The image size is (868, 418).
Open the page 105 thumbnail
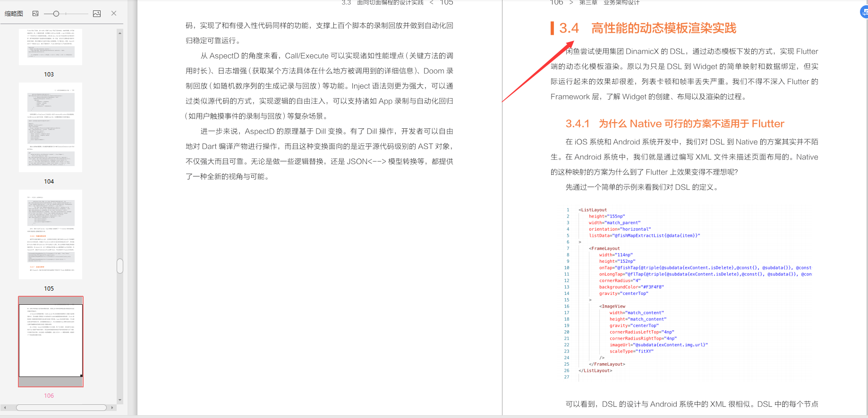pos(51,234)
